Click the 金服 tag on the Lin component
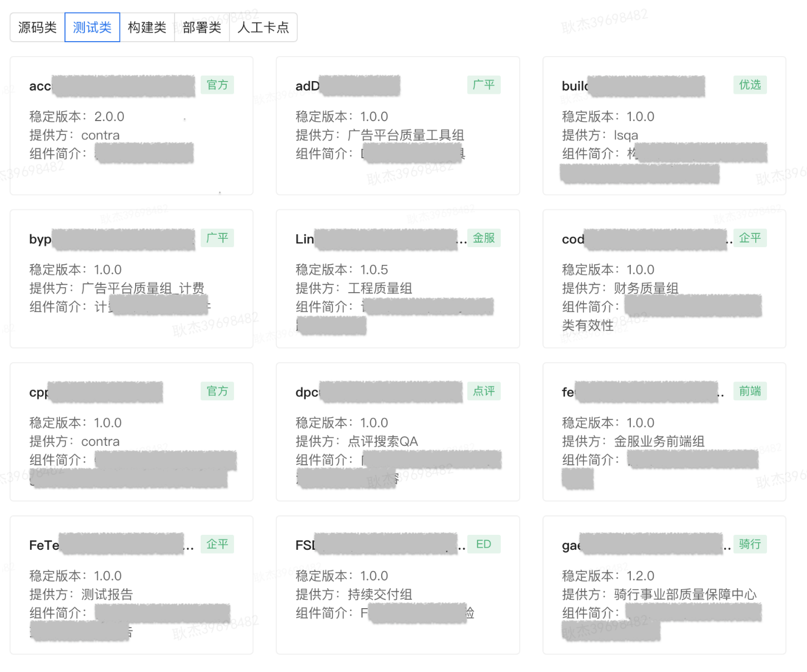 484,238
